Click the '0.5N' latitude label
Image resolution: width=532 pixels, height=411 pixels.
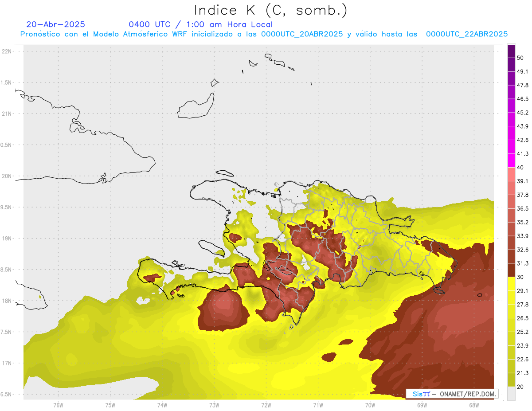tap(7, 145)
